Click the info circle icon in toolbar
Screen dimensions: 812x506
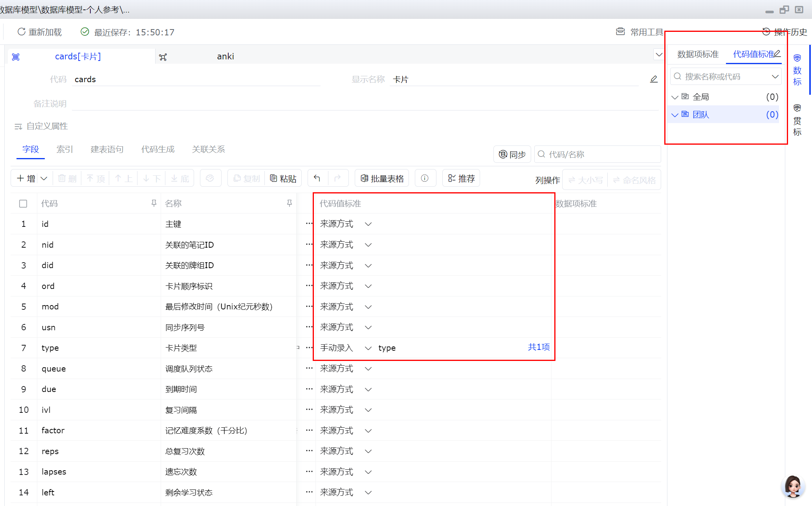point(425,178)
